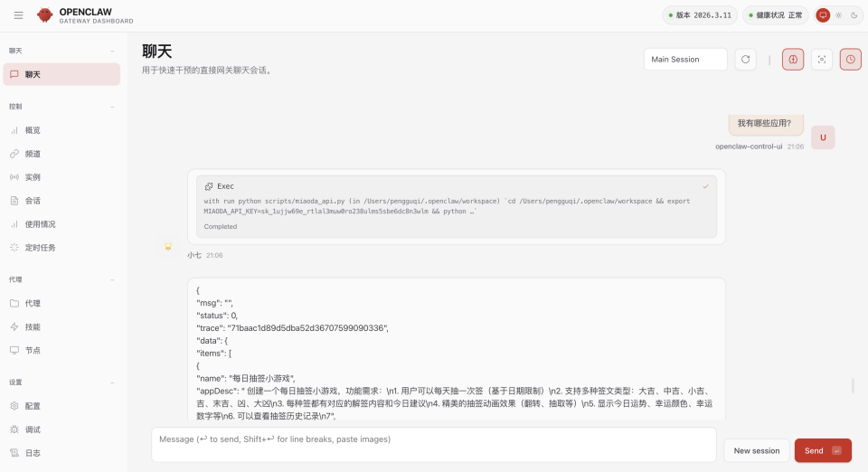Click the OpenClaw lobster logo
Viewport: 868px width, 472px height.
[44, 15]
